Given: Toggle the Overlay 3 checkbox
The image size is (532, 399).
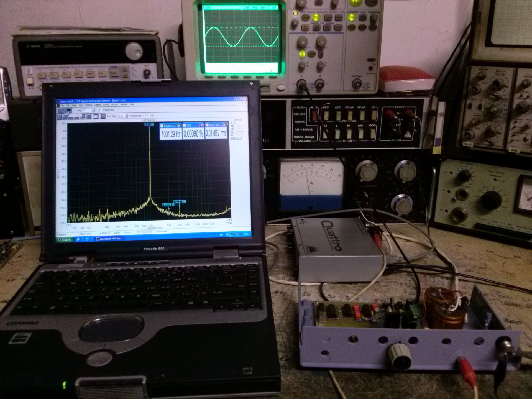Looking at the screenshot, I should [234, 132].
